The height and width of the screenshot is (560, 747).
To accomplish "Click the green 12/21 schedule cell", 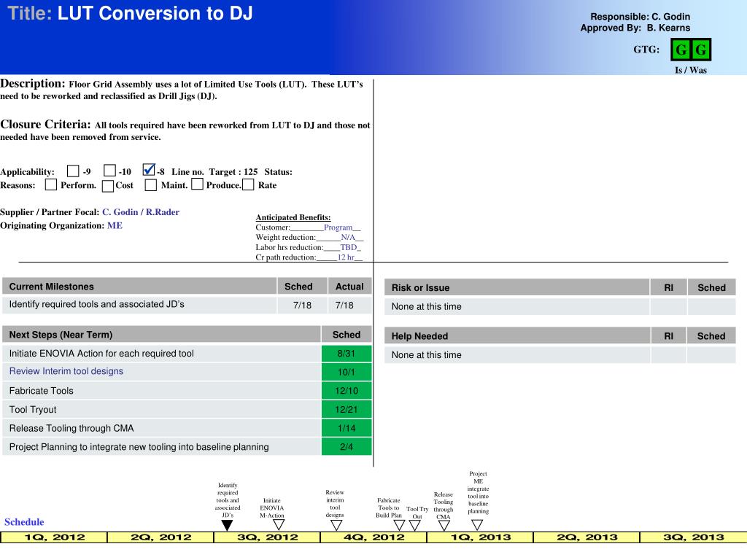I will point(347,410).
